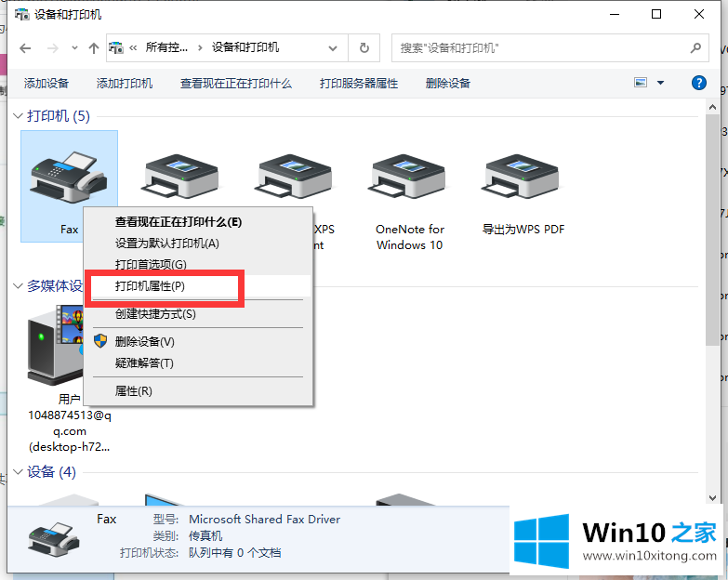Screen dimensions: 728x580
Task: Collapse the 设备 (4) group
Action: pos(18,472)
